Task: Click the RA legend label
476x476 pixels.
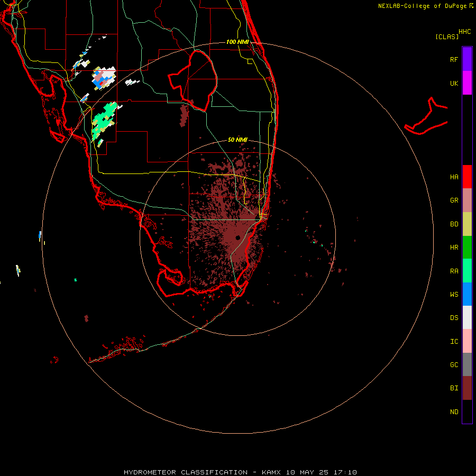Action: click(x=454, y=271)
